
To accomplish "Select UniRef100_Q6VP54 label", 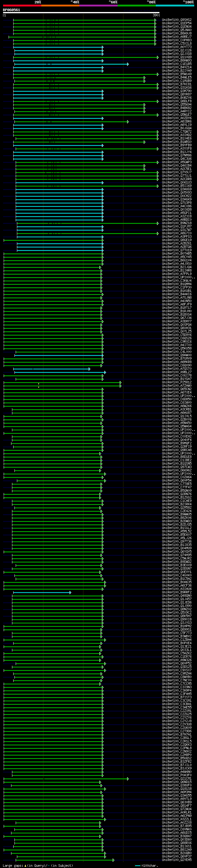I will point(176,481).
